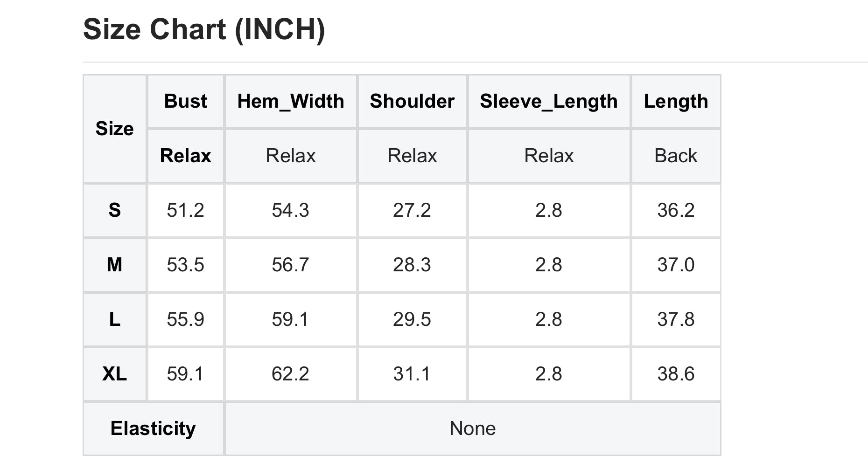Click the Hem_Width column header
The height and width of the screenshot is (469, 868).
pos(291,101)
